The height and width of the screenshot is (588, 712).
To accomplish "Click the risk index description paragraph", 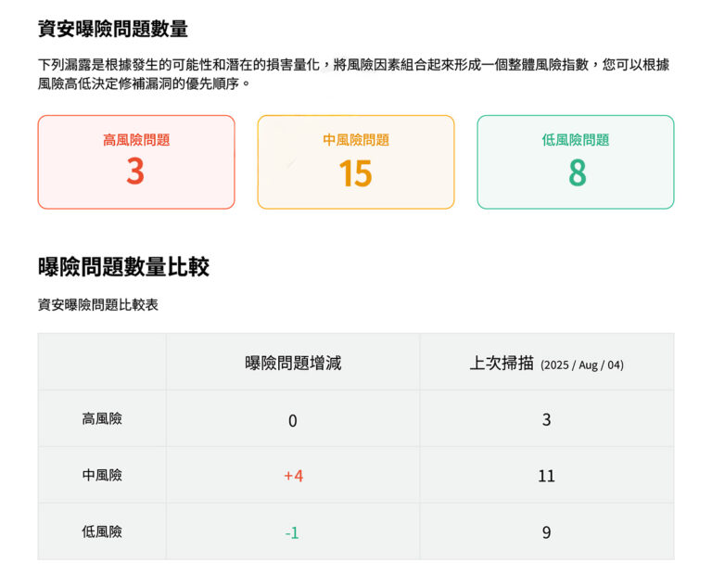I will (352, 74).
